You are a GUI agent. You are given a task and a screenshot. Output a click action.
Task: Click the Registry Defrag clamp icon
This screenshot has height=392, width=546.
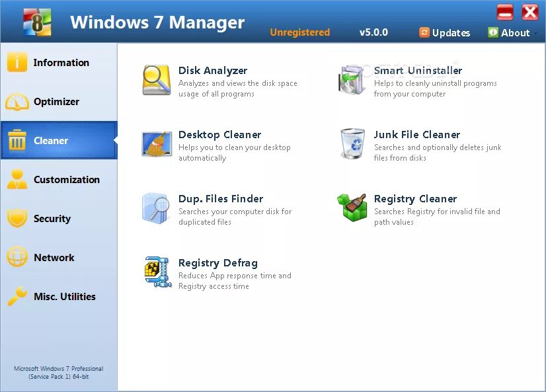pos(158,272)
